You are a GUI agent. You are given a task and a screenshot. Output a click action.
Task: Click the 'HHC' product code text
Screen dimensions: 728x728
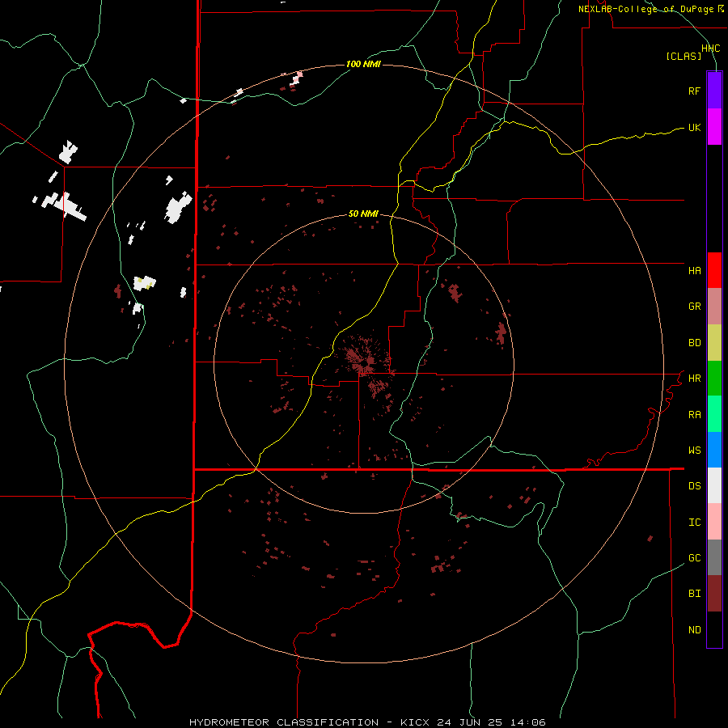(x=711, y=49)
